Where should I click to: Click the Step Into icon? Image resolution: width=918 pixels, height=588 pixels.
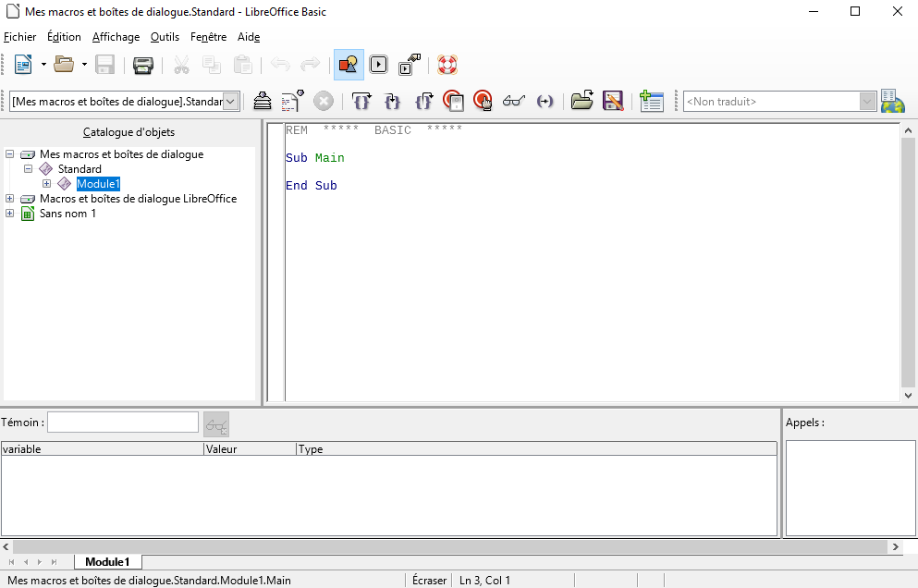click(361, 102)
